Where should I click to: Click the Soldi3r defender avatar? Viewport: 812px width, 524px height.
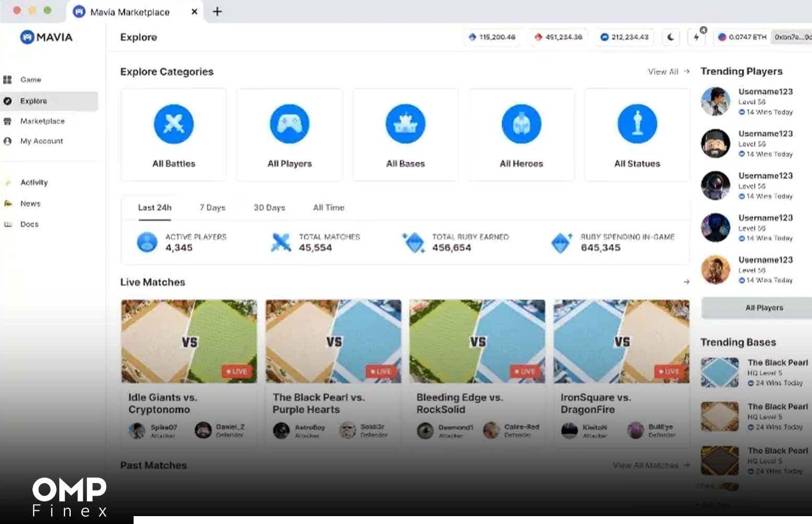pyautogui.click(x=347, y=431)
